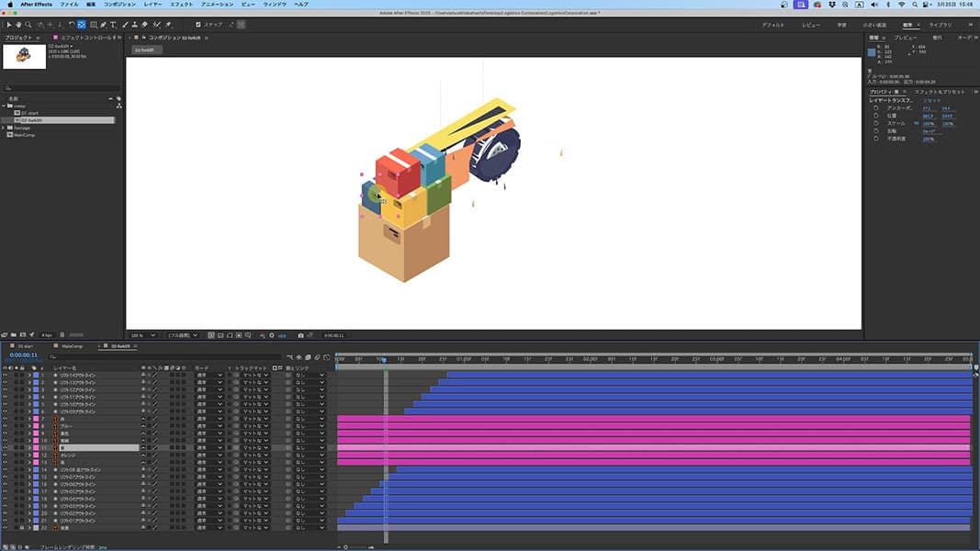The image size is (980, 551).
Task: Select the Hand tool in the toolbar
Action: point(18,25)
